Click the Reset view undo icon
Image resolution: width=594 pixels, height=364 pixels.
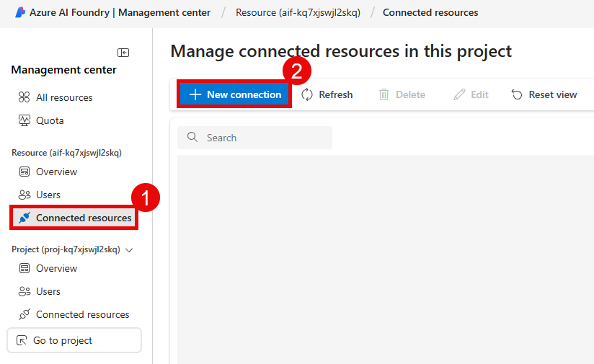(x=517, y=94)
